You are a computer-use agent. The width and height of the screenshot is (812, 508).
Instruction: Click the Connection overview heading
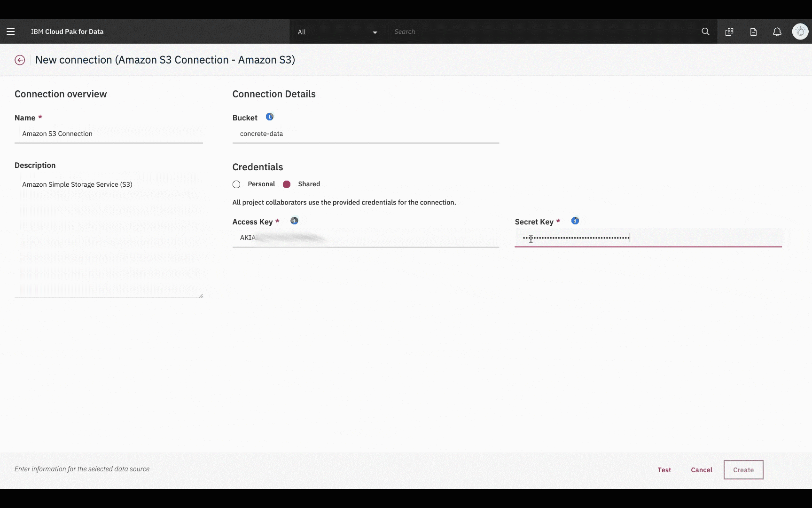pos(61,94)
